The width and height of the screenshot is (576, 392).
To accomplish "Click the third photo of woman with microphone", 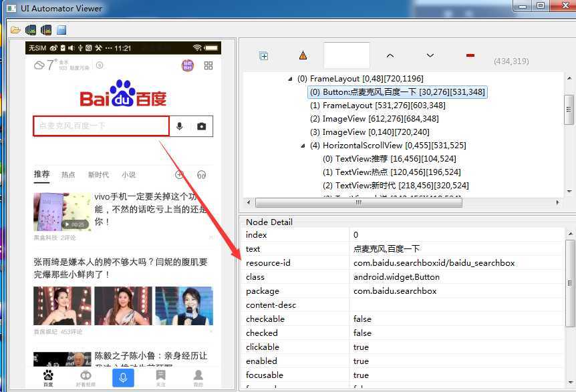I will [184, 306].
